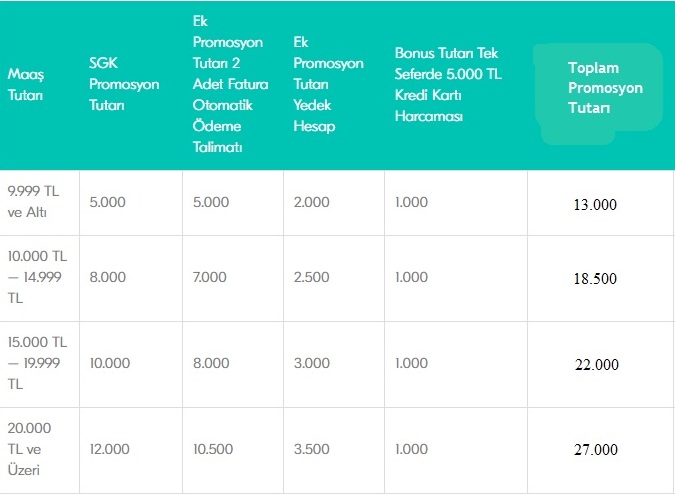
Task: Click the 12.000 SGK promotion cell
Action: coord(109,450)
